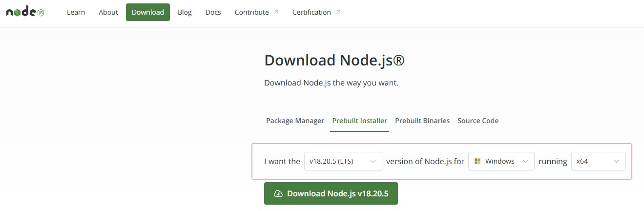
Task: Expand the Windows operating system dropdown
Action: (x=501, y=161)
